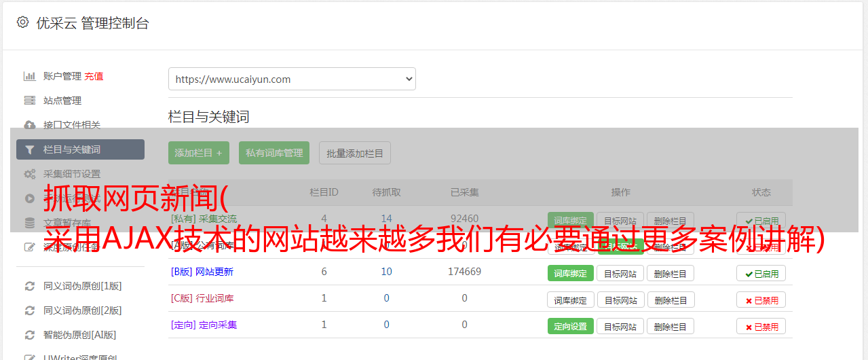The height and width of the screenshot is (360, 868).
Task: Click column ID 6 in 网站更新 row
Action: pos(324,272)
